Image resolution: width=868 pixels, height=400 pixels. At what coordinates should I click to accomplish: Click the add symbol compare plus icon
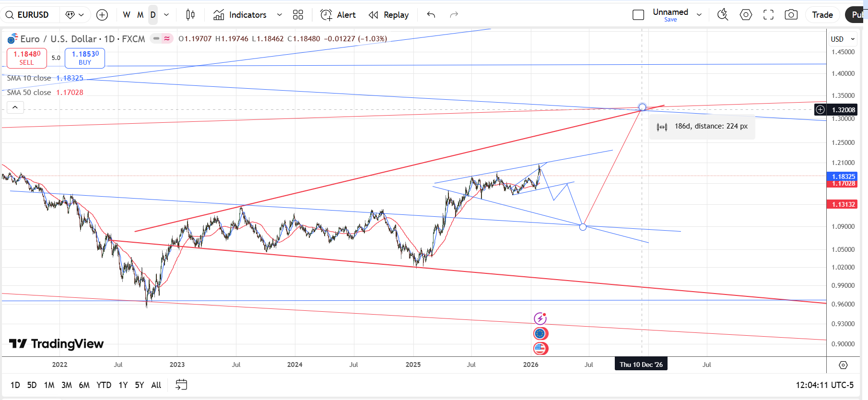(102, 15)
